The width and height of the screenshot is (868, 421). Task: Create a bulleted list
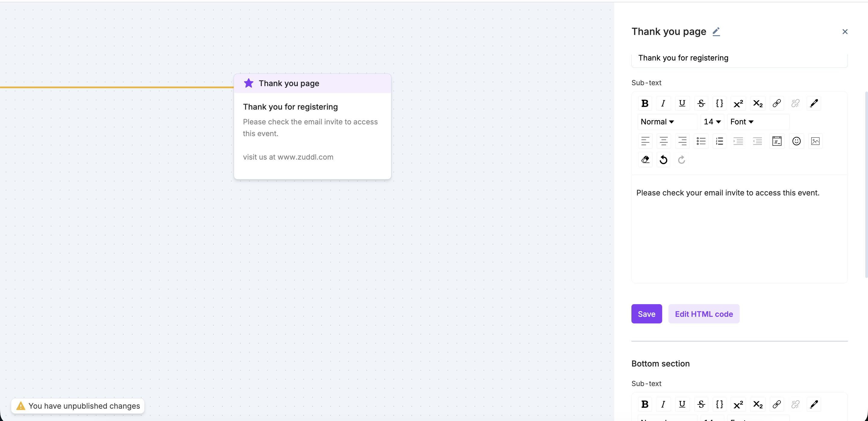pyautogui.click(x=701, y=141)
